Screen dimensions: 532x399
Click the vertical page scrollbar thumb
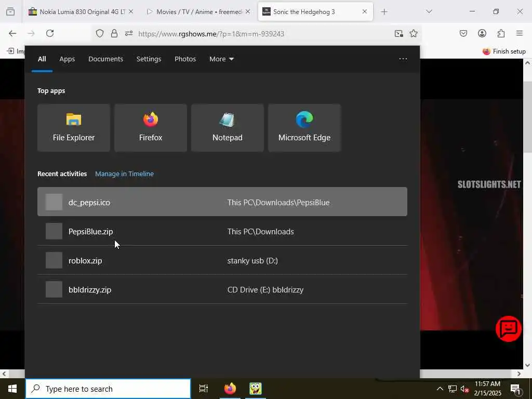528,117
